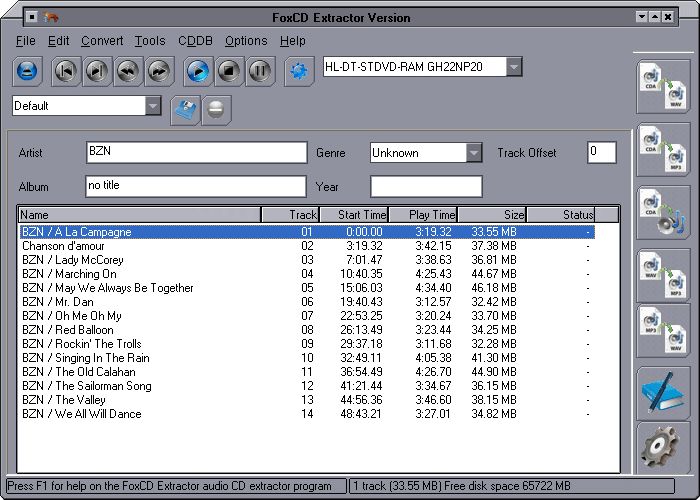This screenshot has height=500, width=700.
Task: Open the Genre dropdown showing Unknown
Action: tap(474, 153)
